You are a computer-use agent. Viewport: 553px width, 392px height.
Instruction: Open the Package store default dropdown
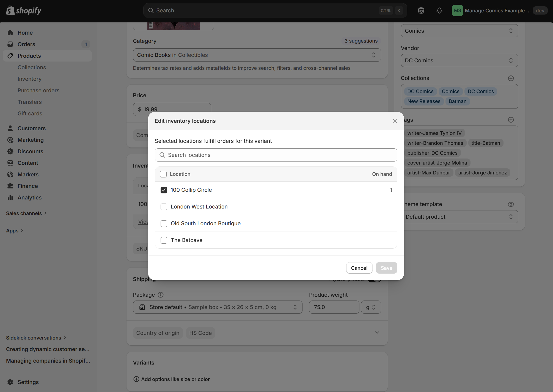pos(218,307)
